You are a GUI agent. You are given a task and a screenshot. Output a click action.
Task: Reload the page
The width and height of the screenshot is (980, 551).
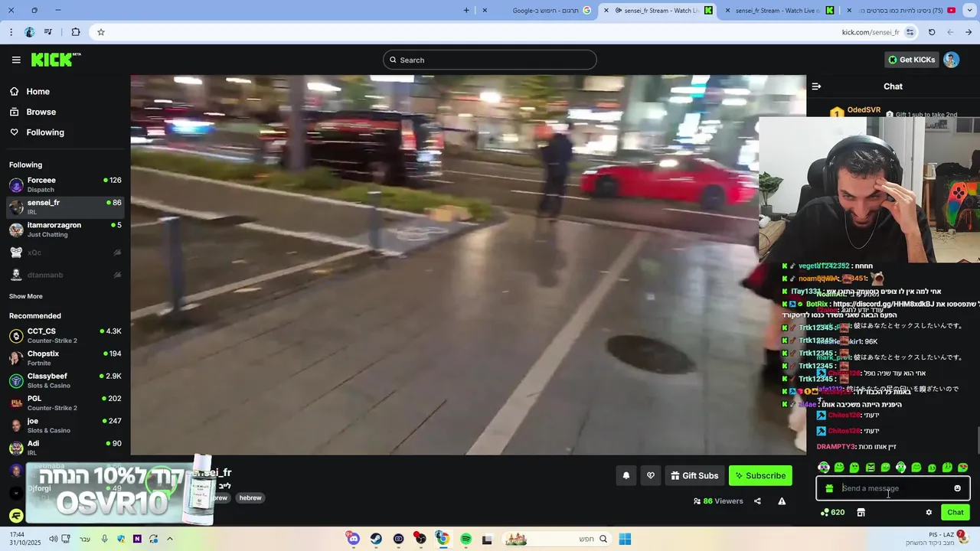coord(932,32)
